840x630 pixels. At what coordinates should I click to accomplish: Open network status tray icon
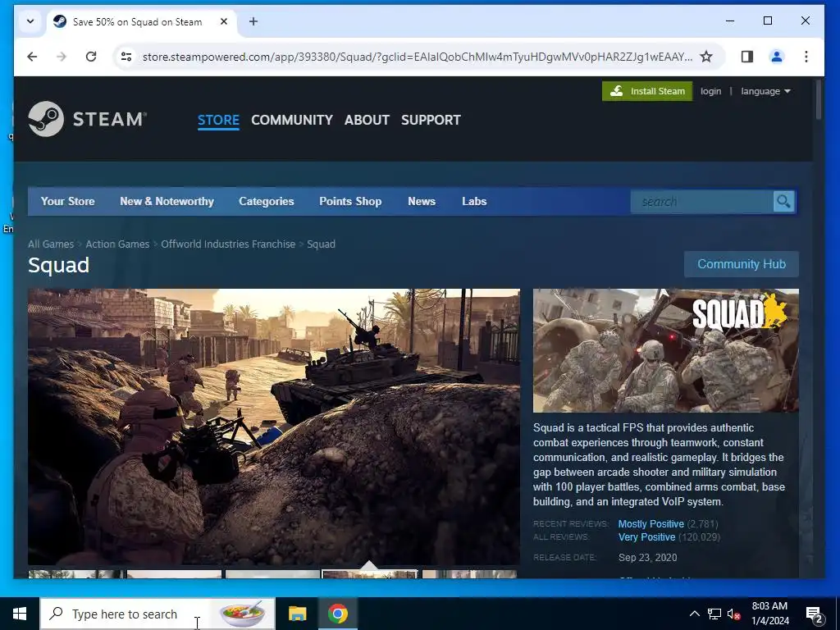point(714,614)
